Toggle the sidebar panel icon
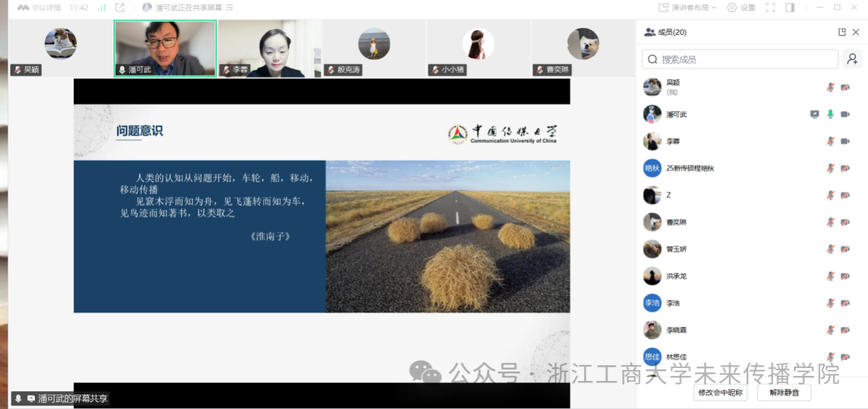This screenshot has width=868, height=409. (790, 8)
